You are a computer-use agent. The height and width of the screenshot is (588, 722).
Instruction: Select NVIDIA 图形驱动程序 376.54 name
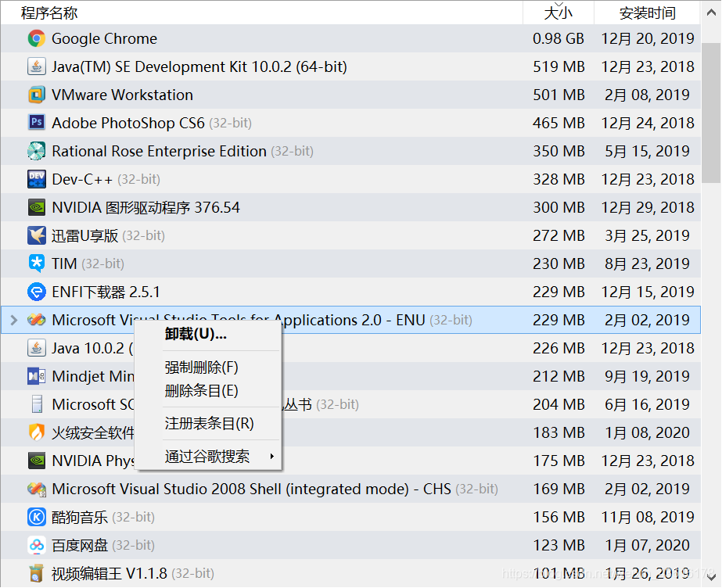[145, 207]
